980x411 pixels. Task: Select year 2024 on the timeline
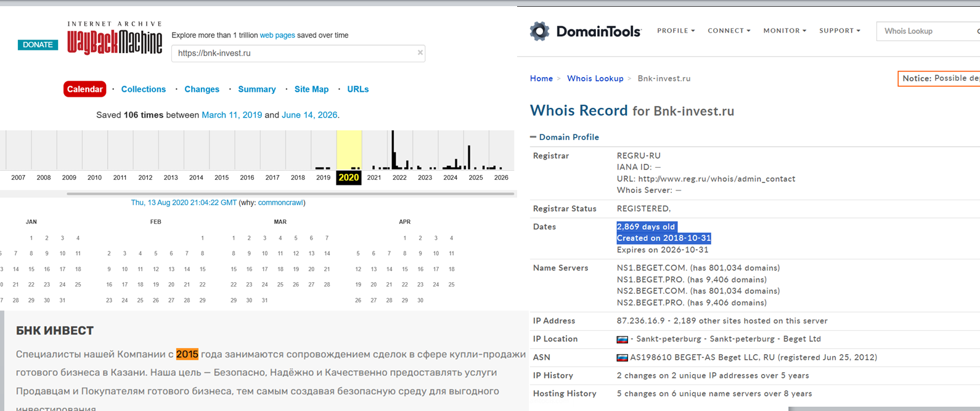[451, 177]
